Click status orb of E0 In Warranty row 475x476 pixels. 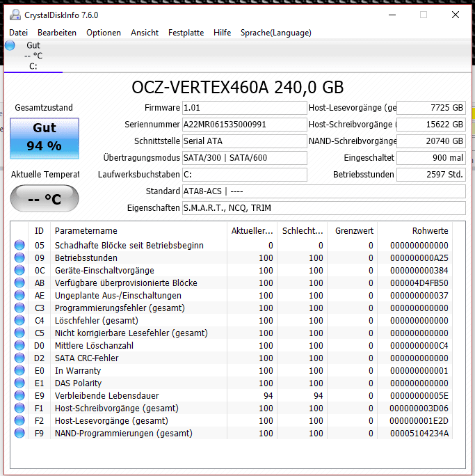[x=19, y=370]
